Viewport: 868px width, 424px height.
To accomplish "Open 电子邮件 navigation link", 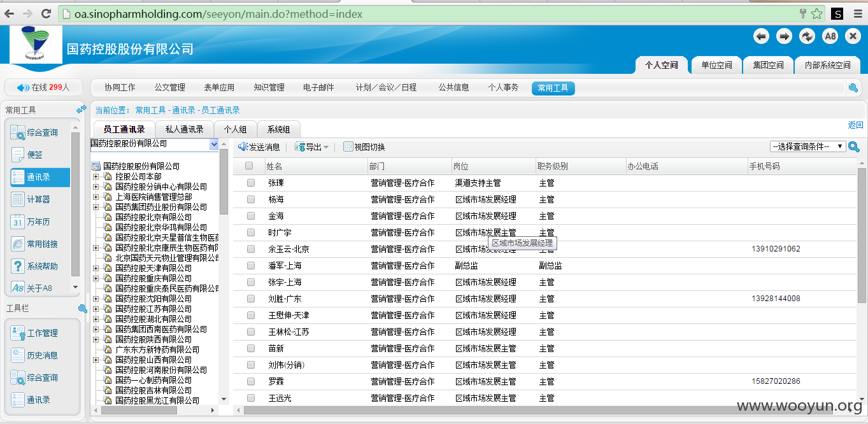I will click(318, 88).
